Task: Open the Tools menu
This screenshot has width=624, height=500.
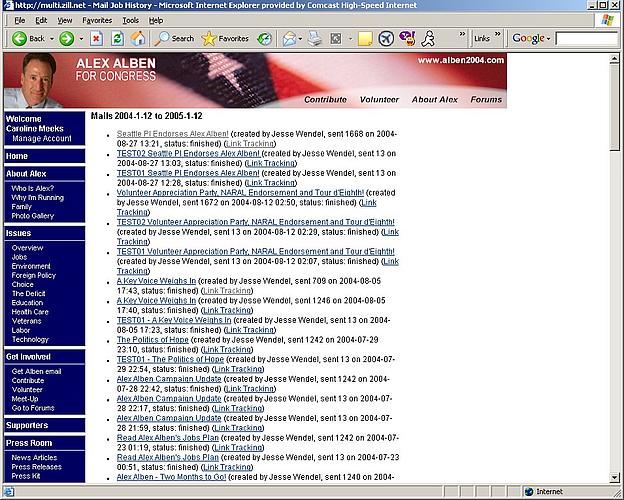Action: coord(131,20)
